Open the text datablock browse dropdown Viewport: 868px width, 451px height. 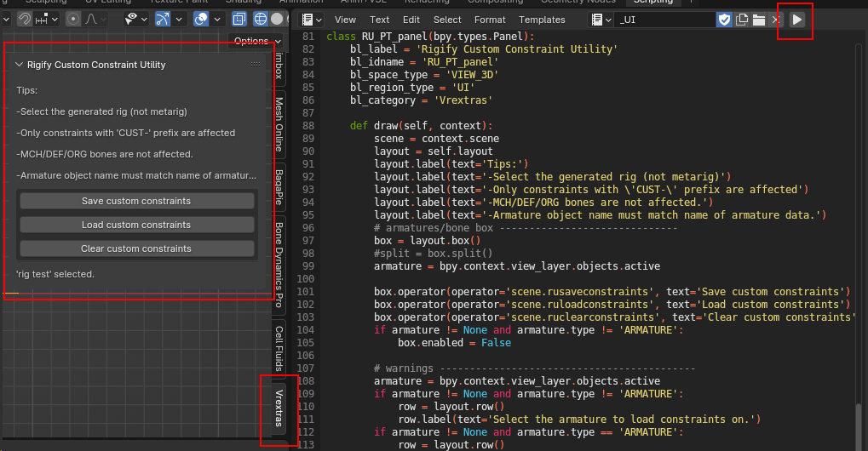coord(601,20)
